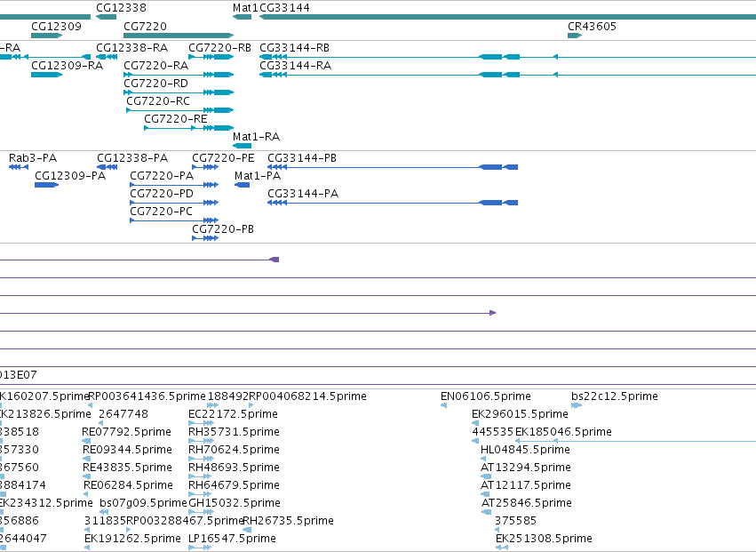
Task: Open protein CG7220-PA label
Action: click(x=162, y=176)
